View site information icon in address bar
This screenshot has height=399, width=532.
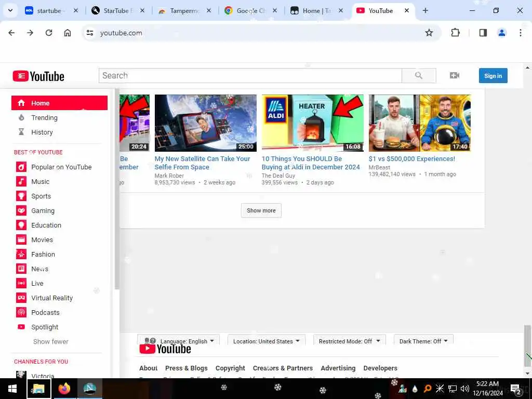[90, 33]
